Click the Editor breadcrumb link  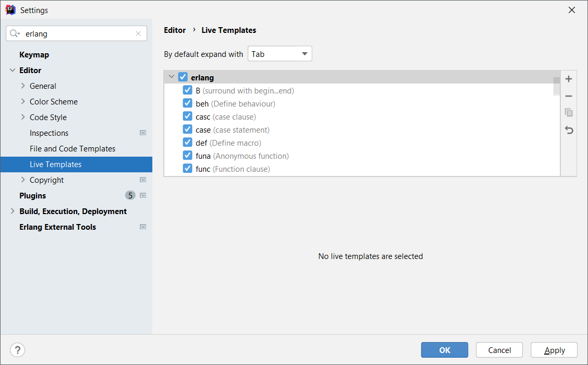[x=175, y=30]
